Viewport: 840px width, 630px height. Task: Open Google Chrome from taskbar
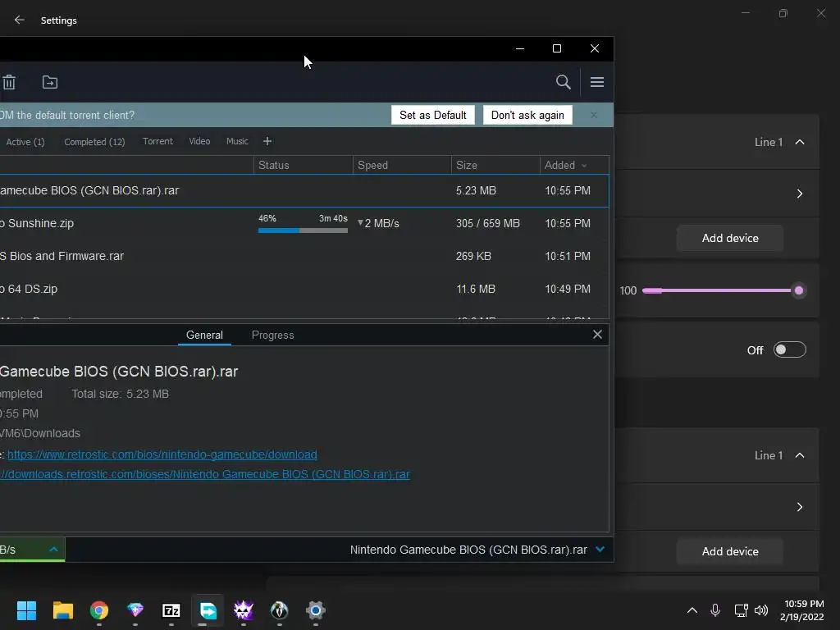click(x=99, y=610)
